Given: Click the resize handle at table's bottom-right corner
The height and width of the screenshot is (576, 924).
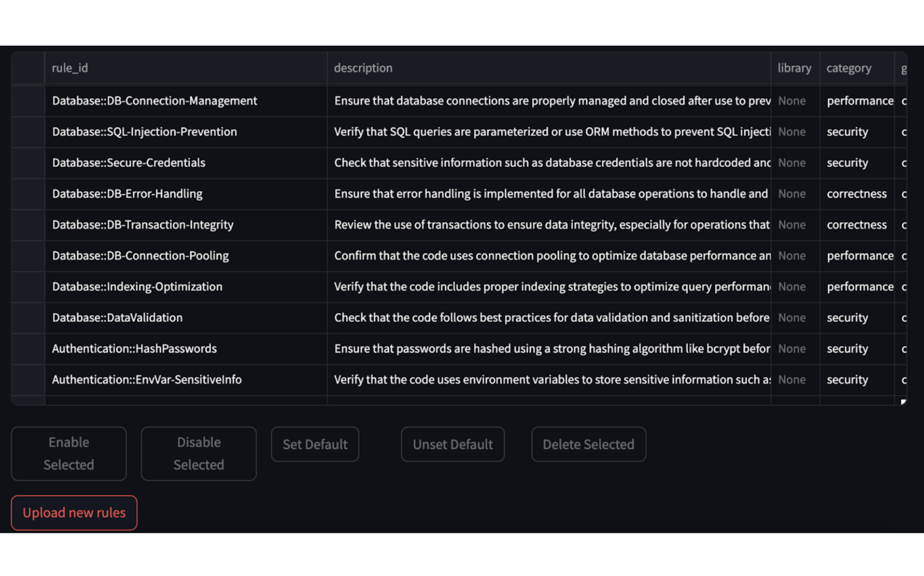Looking at the screenshot, I should click(903, 401).
